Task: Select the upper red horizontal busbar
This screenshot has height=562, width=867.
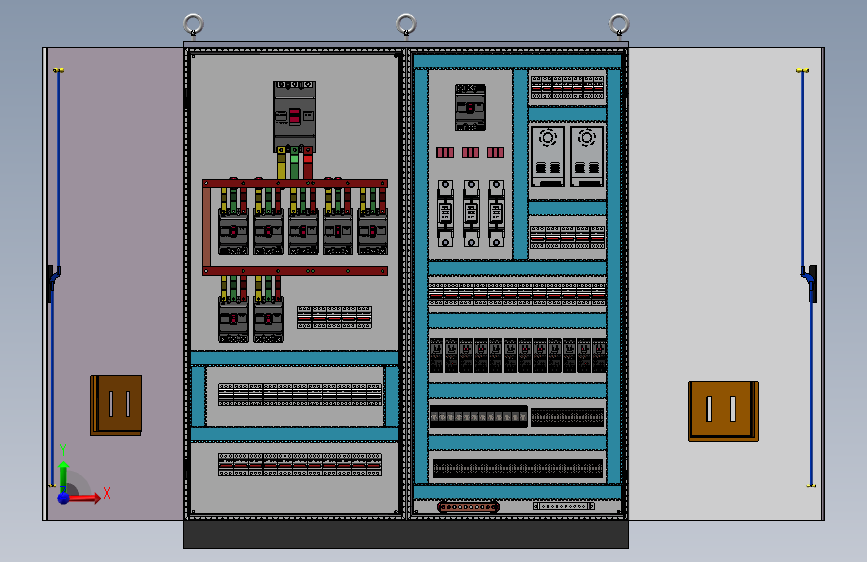Action: point(295,183)
